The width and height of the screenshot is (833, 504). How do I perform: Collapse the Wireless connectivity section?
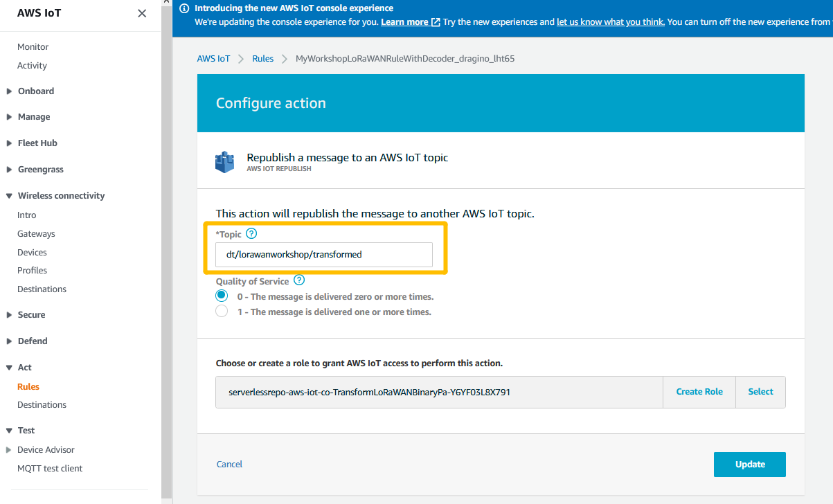pos(9,196)
